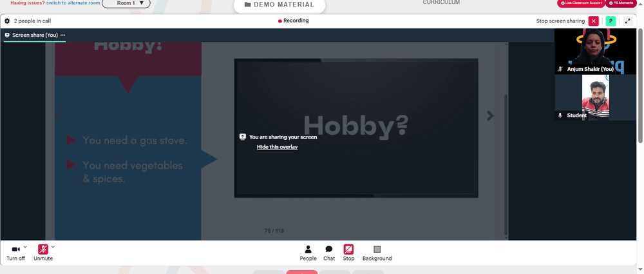Open Screen share tab options ellipsis
644x274 pixels.
pyautogui.click(x=63, y=35)
